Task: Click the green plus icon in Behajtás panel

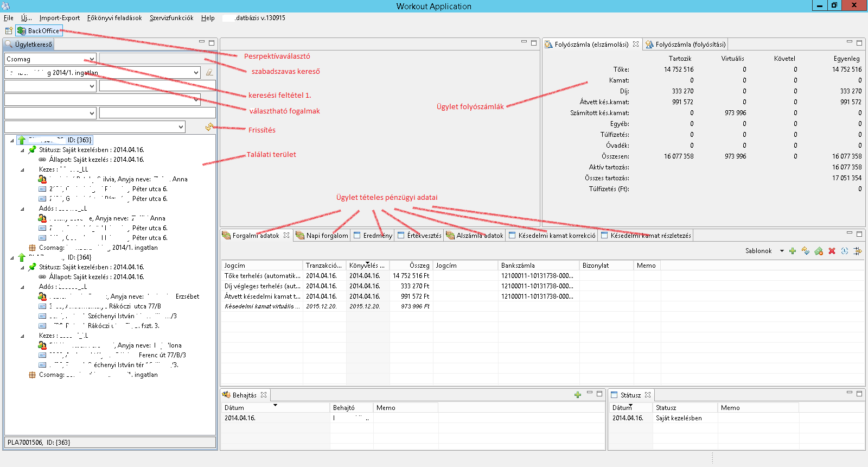Action: click(578, 395)
